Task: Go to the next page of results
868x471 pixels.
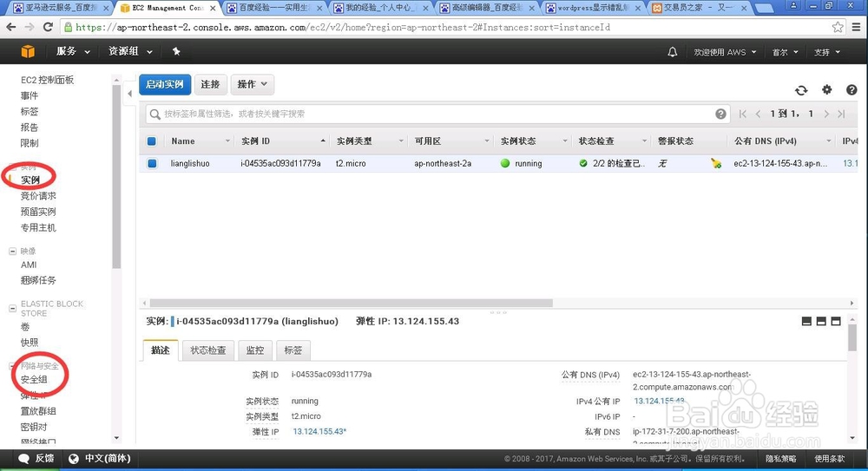Action: coord(826,114)
